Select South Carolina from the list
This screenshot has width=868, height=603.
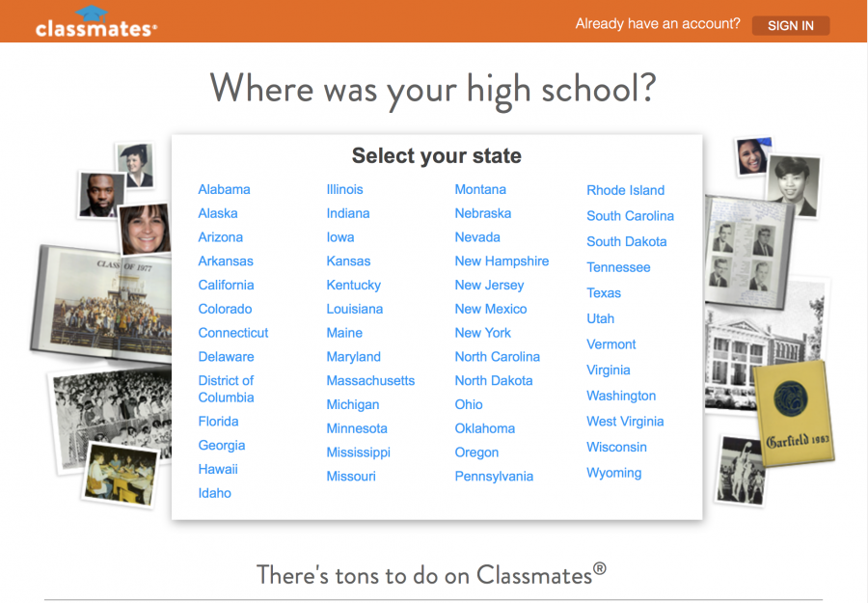tap(631, 215)
